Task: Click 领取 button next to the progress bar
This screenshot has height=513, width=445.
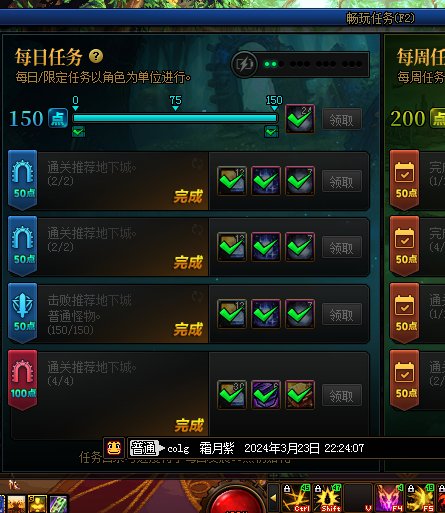Action: click(342, 119)
